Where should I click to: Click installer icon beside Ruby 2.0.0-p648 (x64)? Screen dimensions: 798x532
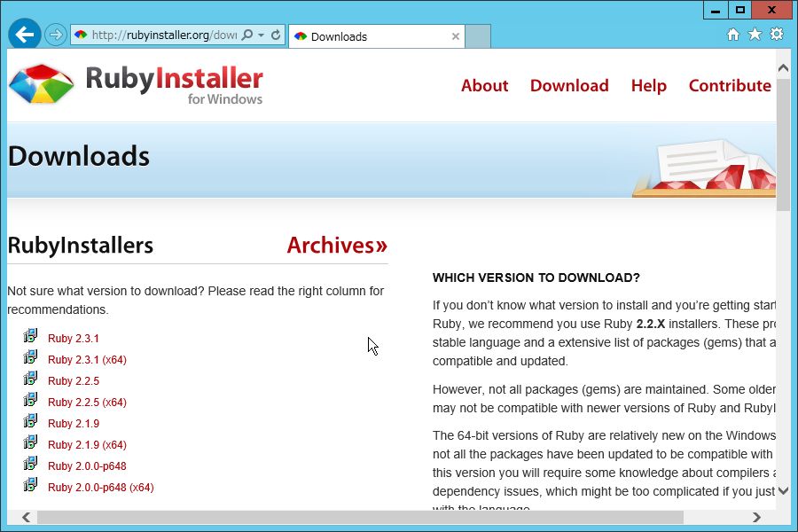30,485
